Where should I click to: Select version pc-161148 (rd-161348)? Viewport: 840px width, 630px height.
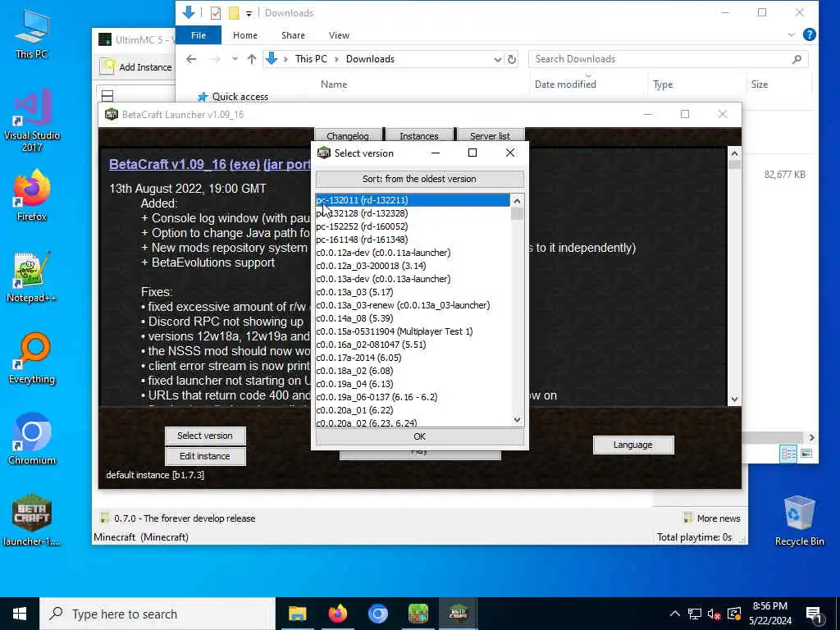(x=413, y=240)
